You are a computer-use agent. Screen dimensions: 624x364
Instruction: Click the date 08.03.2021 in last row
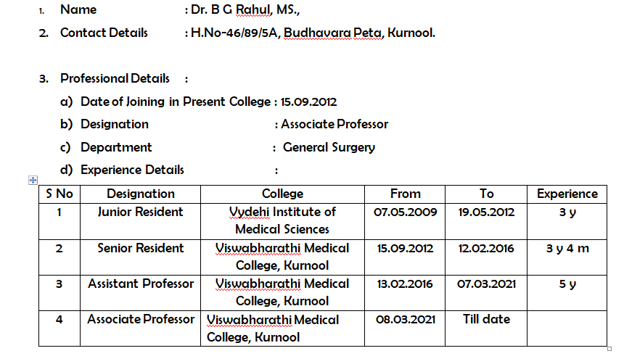click(x=405, y=320)
